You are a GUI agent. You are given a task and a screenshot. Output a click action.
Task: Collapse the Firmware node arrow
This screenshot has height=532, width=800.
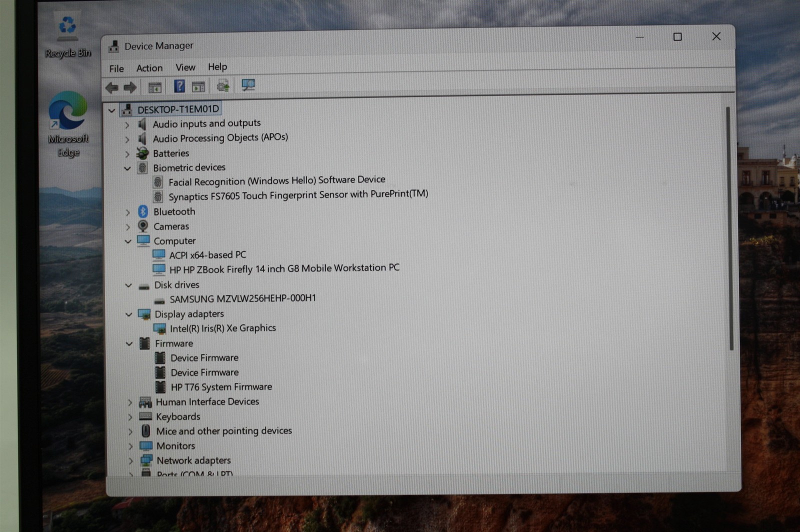point(129,344)
